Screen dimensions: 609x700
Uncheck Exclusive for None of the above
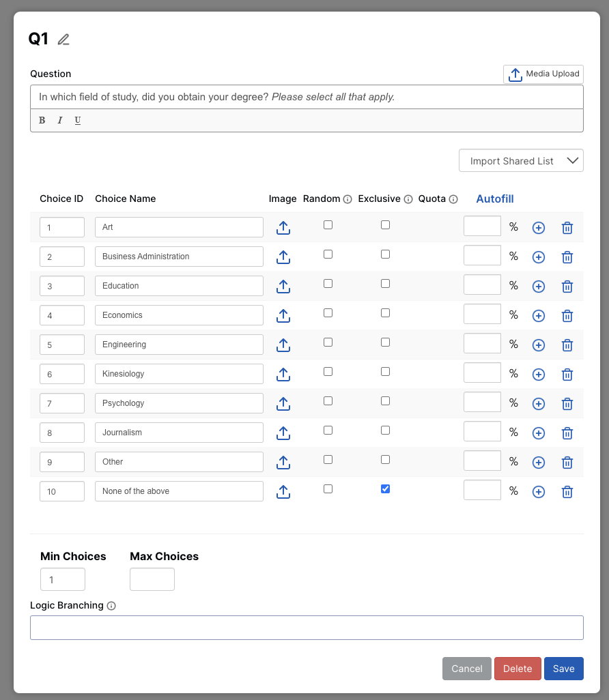click(385, 488)
